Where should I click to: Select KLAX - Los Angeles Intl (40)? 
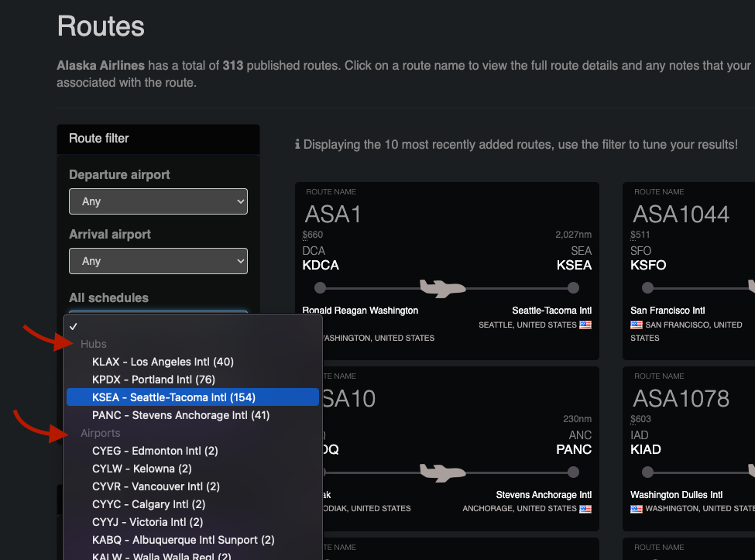(193, 362)
